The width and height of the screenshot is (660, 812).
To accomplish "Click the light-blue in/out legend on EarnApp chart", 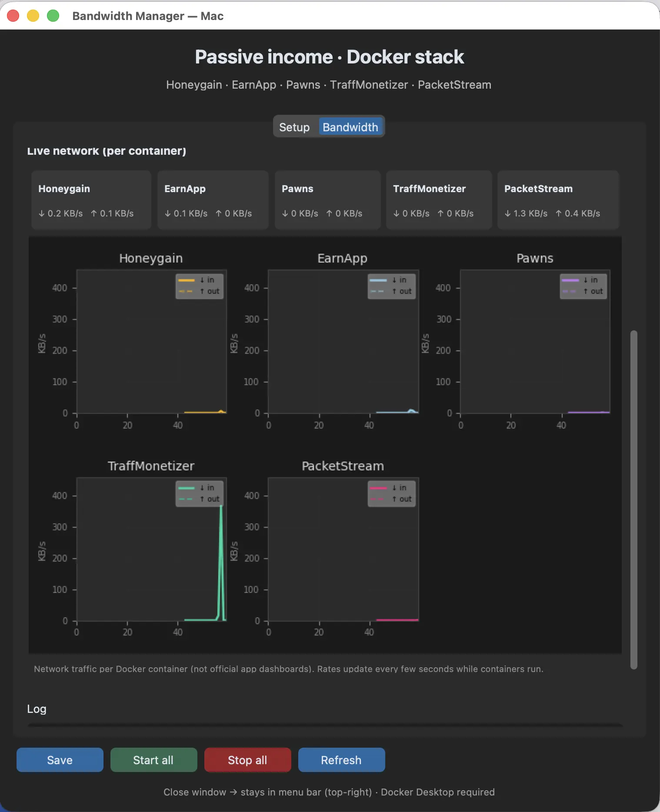I will tap(392, 286).
